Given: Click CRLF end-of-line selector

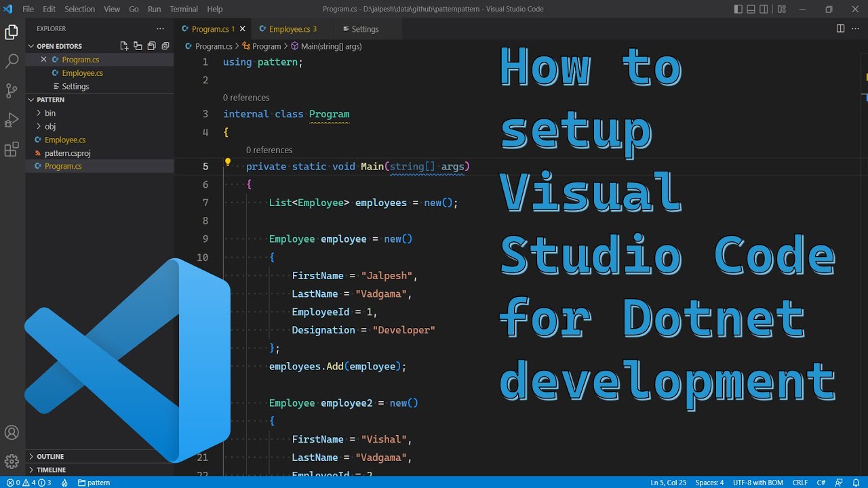Looking at the screenshot, I should pos(800,483).
